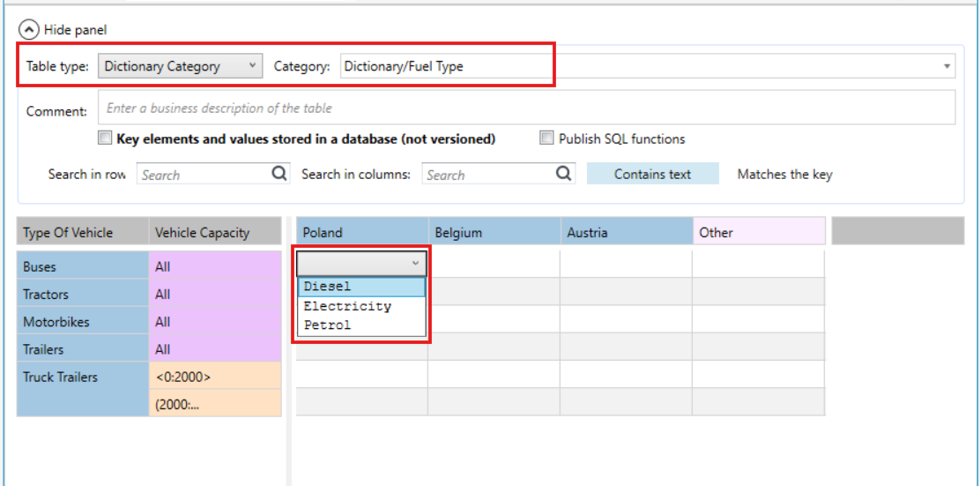Click the Comment description field

pos(526,108)
